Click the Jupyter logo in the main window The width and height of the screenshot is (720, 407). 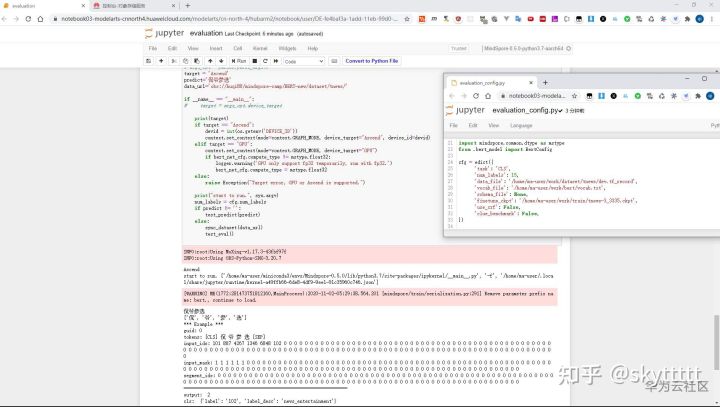pos(164,33)
